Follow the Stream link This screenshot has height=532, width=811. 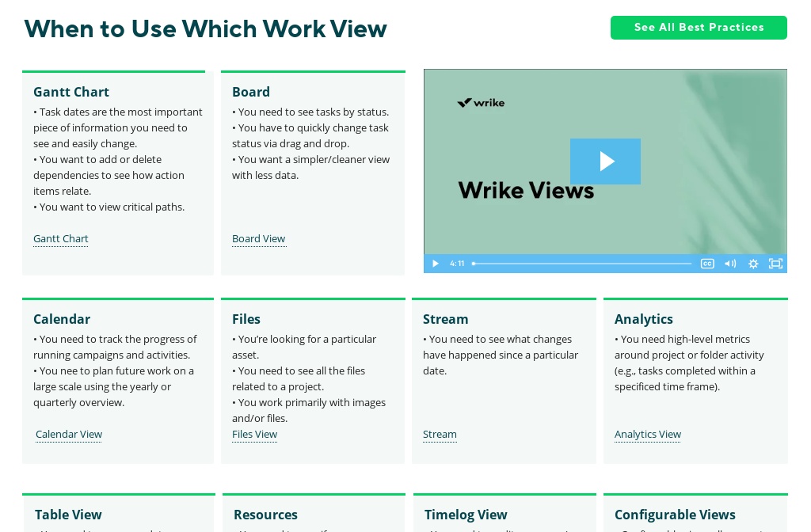pos(440,434)
